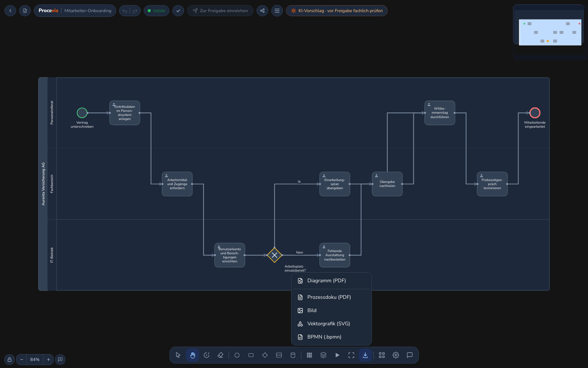Redo the last change
Screen dimensions: 588x368
135,11
